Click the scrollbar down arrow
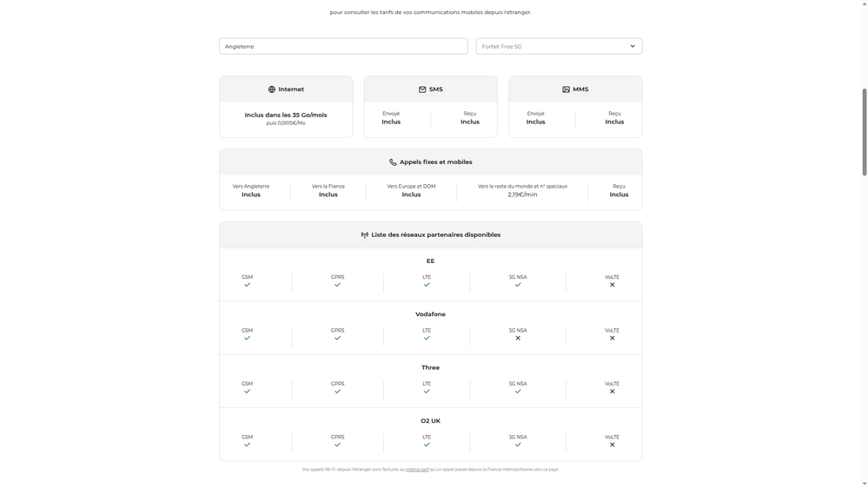The image size is (868, 488). [x=864, y=484]
